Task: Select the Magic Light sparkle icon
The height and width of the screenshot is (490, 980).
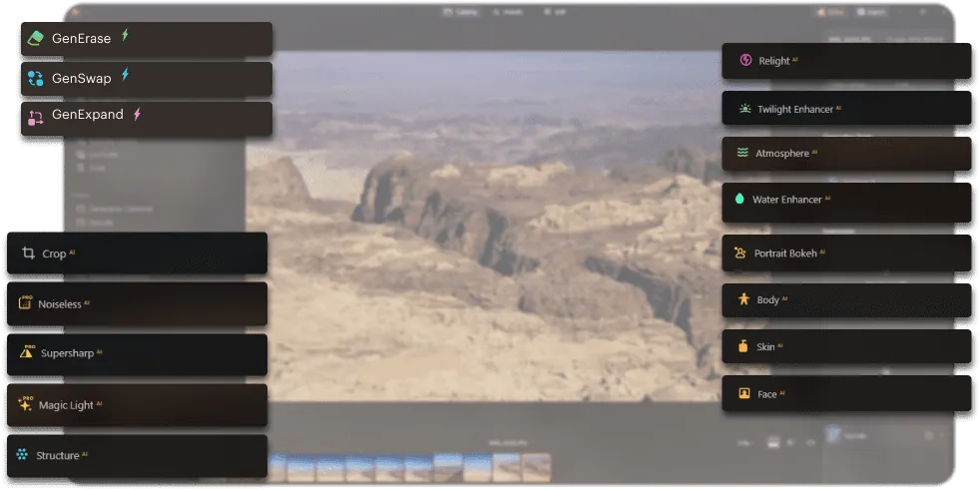Action: click(x=25, y=404)
